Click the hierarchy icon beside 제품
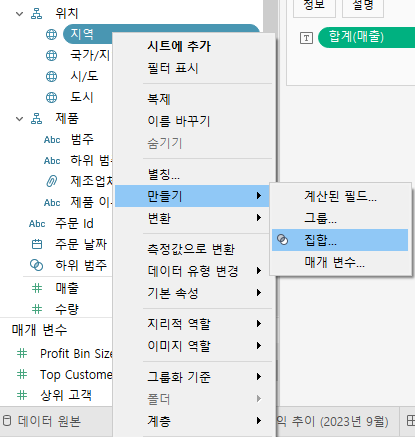 pyautogui.click(x=36, y=119)
